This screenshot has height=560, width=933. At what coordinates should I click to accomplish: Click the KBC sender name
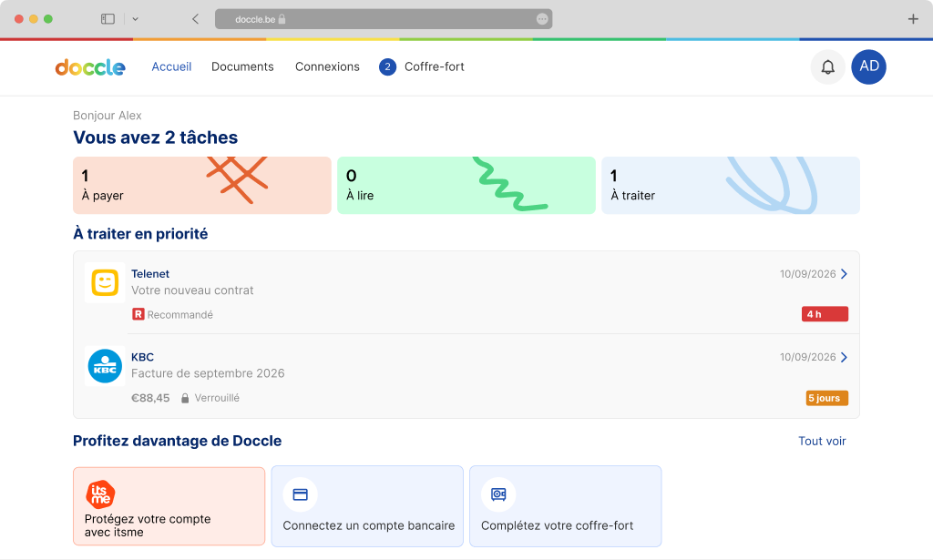pos(142,357)
